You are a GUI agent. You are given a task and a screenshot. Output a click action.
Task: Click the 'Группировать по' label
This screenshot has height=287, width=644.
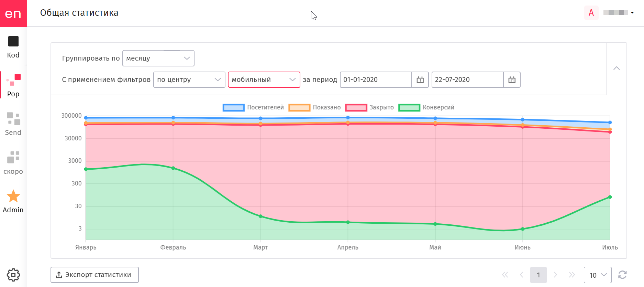tap(91, 58)
